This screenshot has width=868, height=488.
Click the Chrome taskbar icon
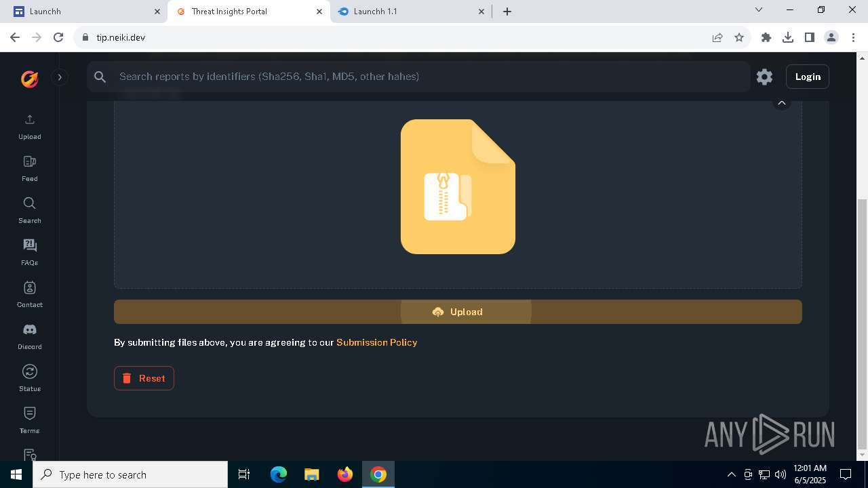[x=378, y=474]
